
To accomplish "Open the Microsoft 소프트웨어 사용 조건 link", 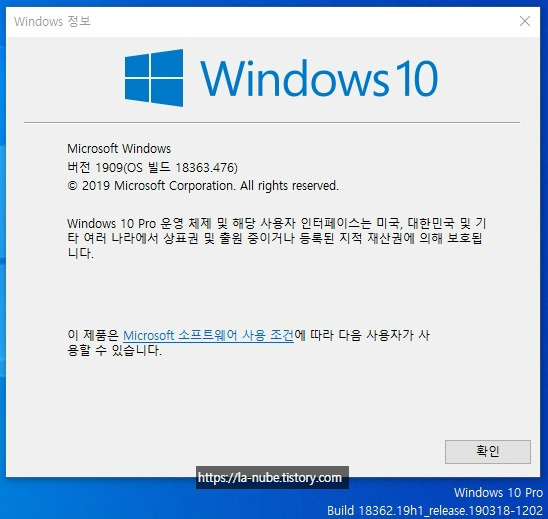I will 208,336.
